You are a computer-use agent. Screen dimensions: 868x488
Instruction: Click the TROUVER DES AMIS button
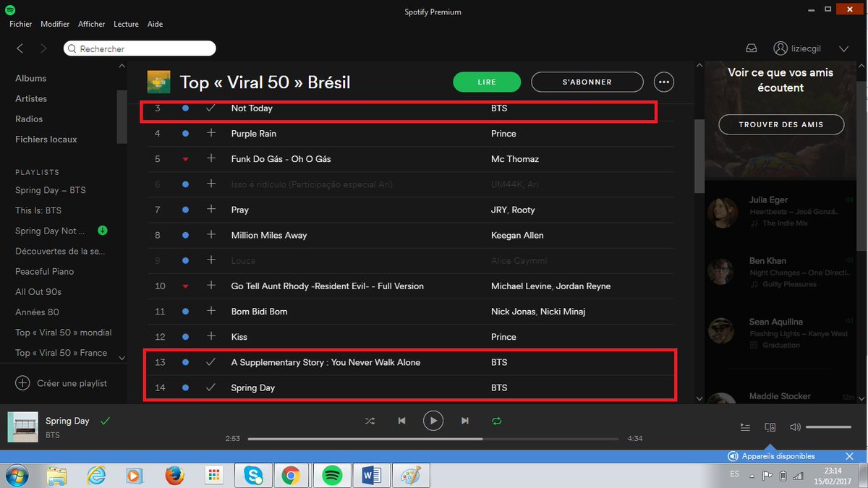[781, 124]
